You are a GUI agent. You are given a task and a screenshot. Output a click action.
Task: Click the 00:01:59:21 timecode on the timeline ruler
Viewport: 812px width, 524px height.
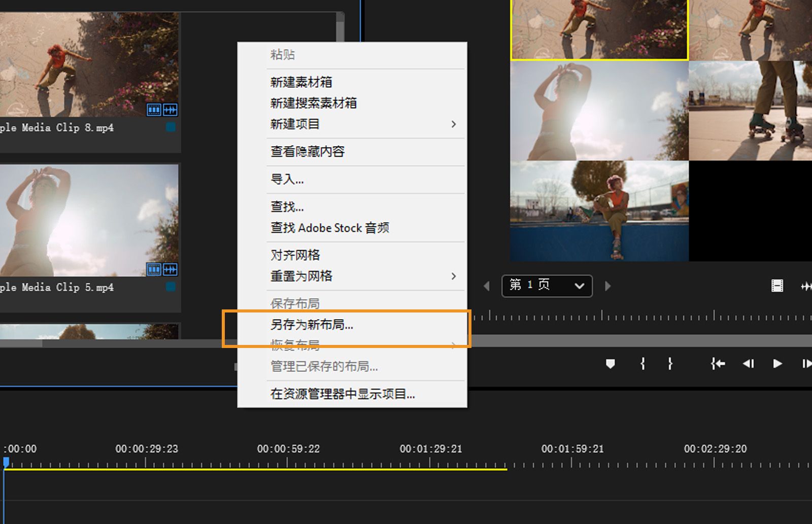[572, 449]
